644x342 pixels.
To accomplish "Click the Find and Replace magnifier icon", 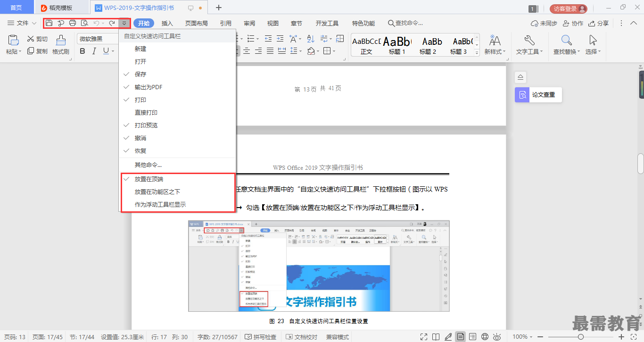I will [x=567, y=40].
